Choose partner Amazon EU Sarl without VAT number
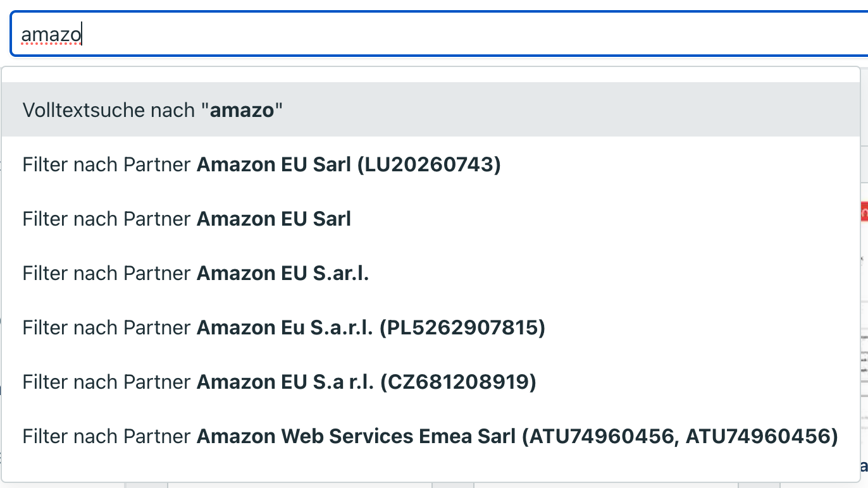868x488 pixels. coord(187,219)
